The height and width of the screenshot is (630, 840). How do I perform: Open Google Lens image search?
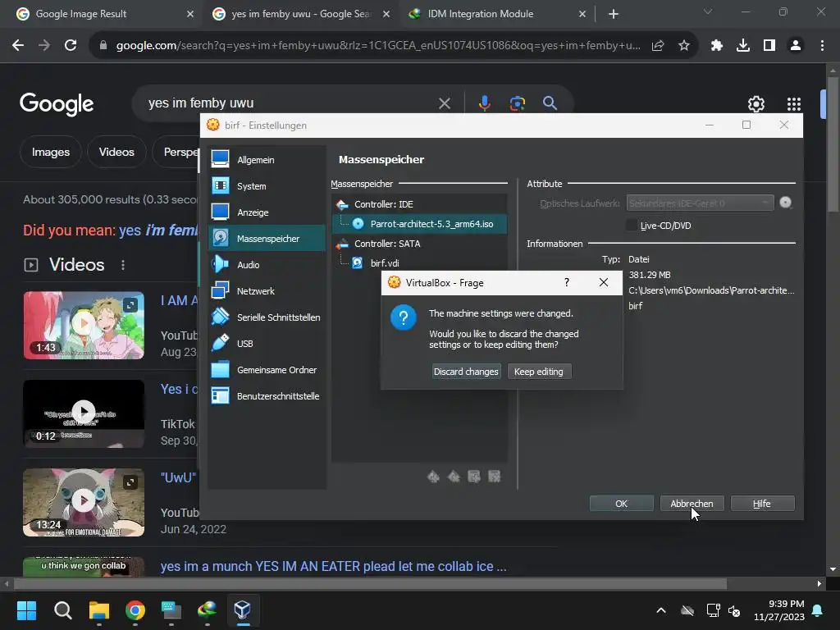pos(517,103)
